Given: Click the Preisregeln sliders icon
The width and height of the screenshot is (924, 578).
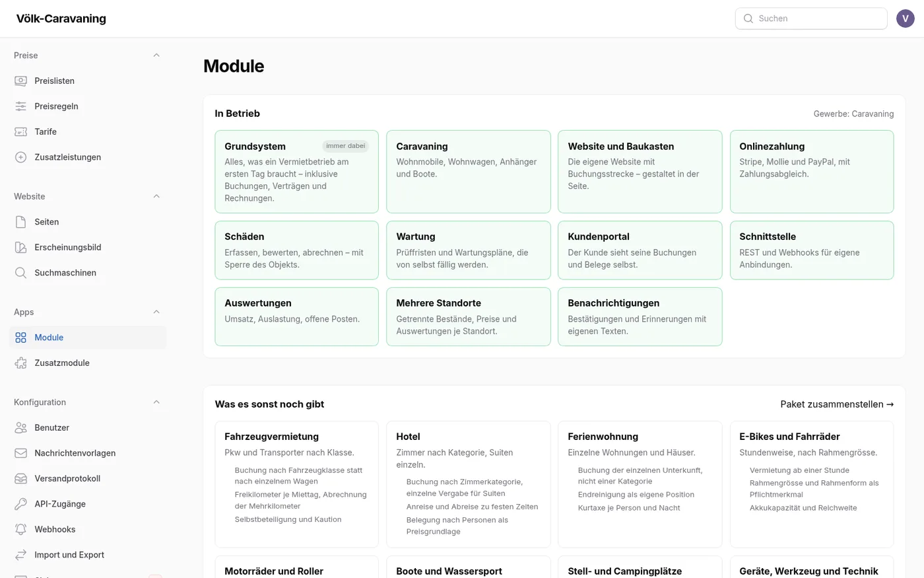Looking at the screenshot, I should pos(21,106).
